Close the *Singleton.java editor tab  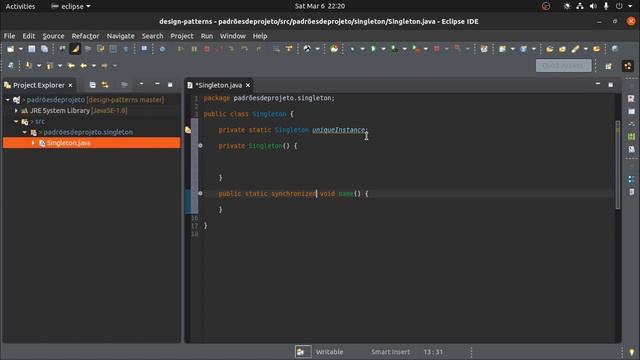coord(248,85)
